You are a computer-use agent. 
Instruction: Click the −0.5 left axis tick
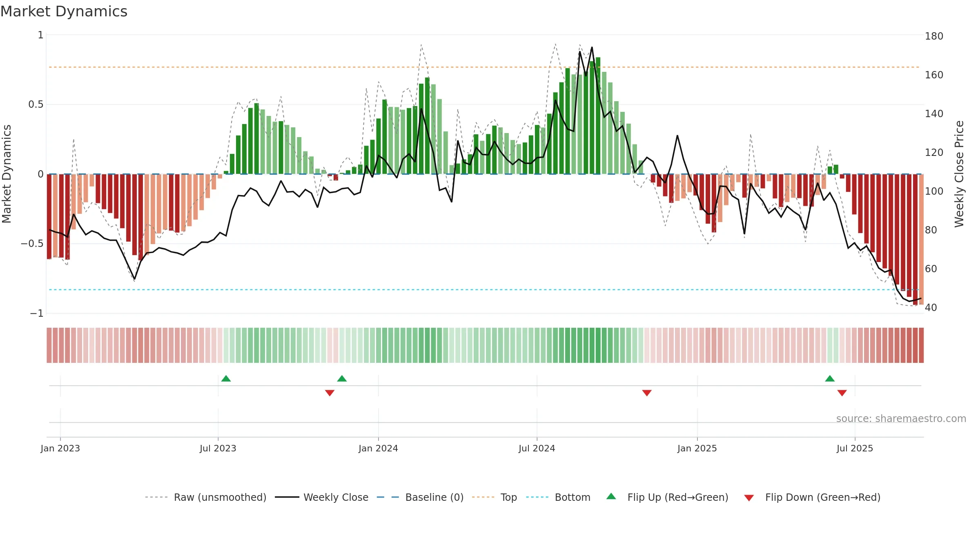pos(32,244)
